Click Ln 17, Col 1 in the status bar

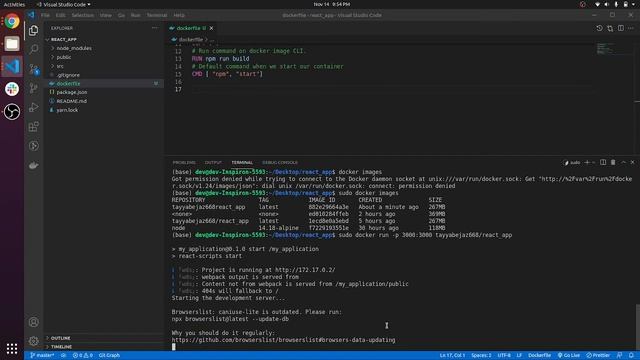[x=452, y=356]
